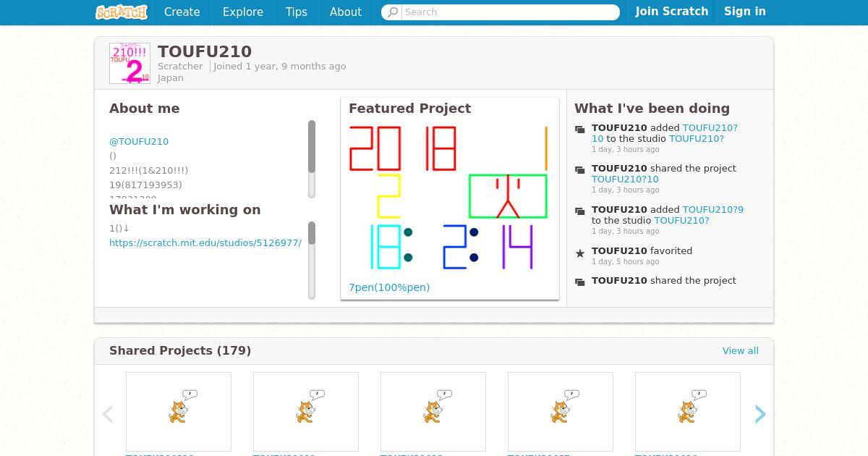868x456 pixels.
Task: Click the Scratch logo icon
Action: click(x=122, y=12)
